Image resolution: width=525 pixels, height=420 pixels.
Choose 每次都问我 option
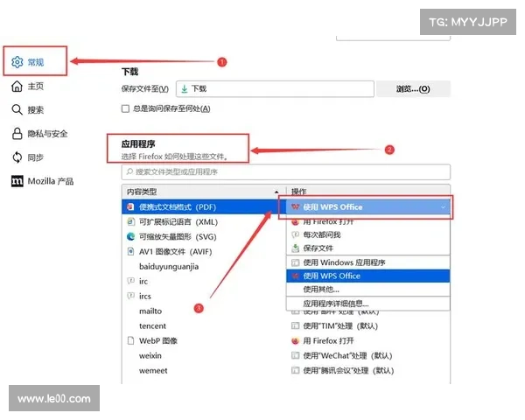(x=368, y=234)
